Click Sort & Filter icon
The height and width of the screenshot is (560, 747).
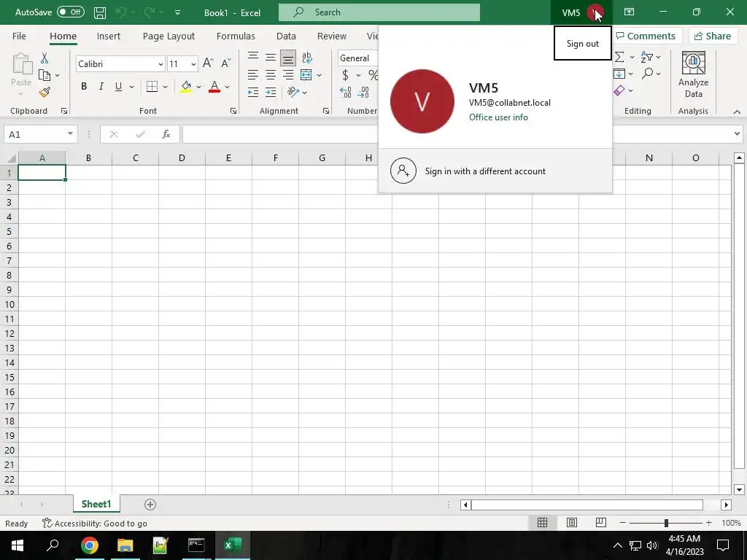(647, 57)
